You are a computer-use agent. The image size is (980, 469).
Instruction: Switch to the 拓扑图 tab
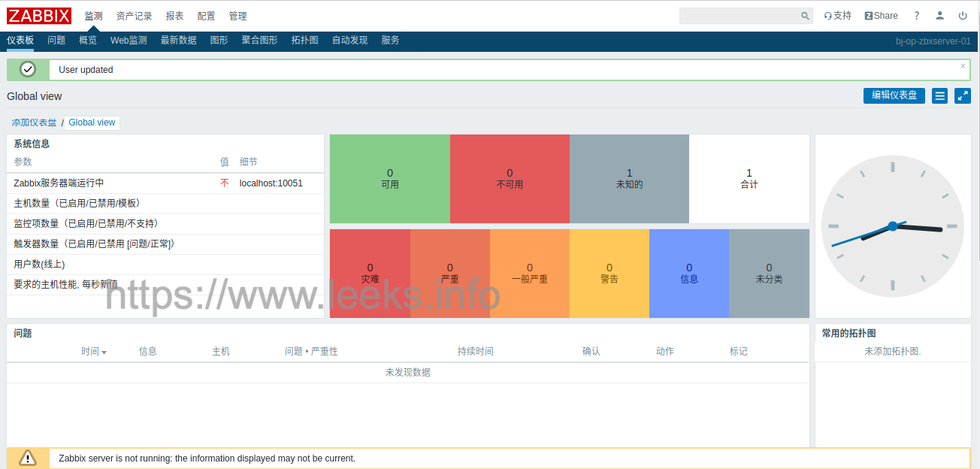click(x=304, y=41)
